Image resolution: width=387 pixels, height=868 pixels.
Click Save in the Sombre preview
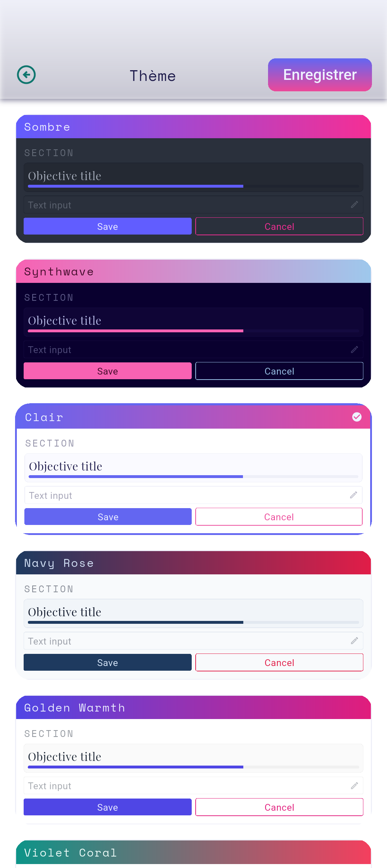(x=107, y=226)
